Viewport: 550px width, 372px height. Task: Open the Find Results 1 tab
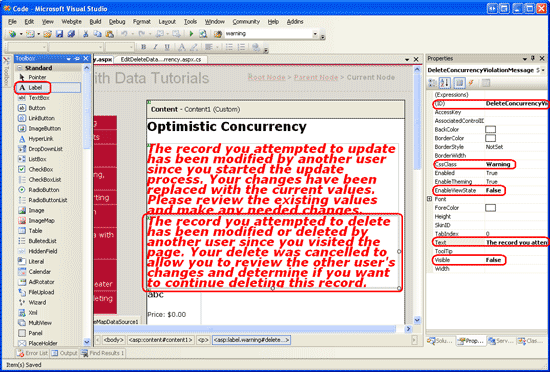pos(102,353)
